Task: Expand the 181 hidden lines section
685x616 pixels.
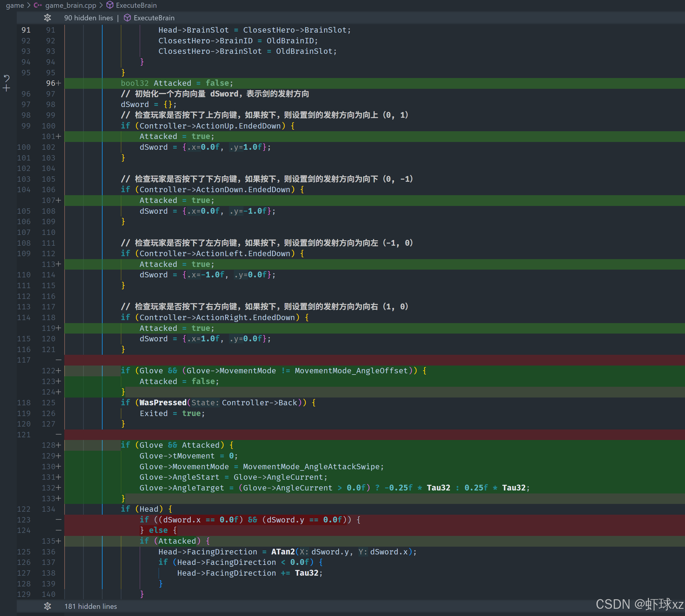Action: tap(90, 606)
